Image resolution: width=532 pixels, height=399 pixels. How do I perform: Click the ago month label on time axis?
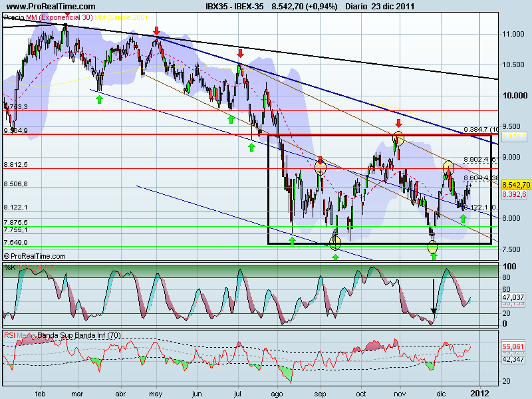pyautogui.click(x=277, y=394)
